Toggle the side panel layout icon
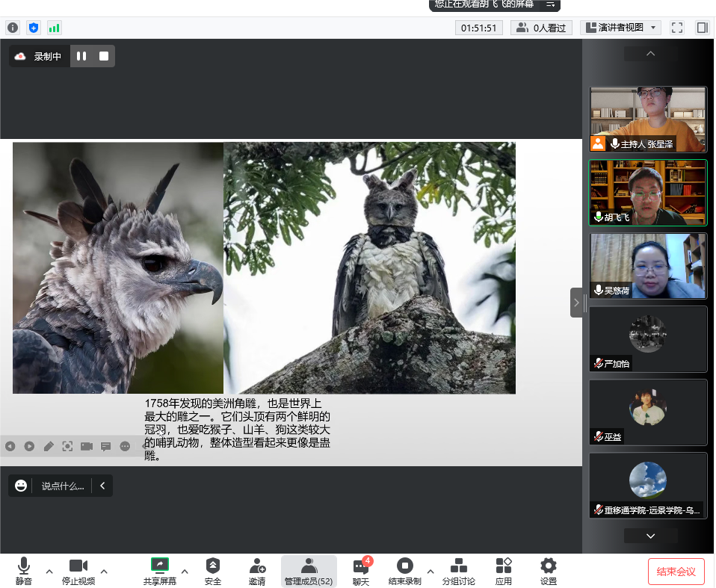 [702, 28]
